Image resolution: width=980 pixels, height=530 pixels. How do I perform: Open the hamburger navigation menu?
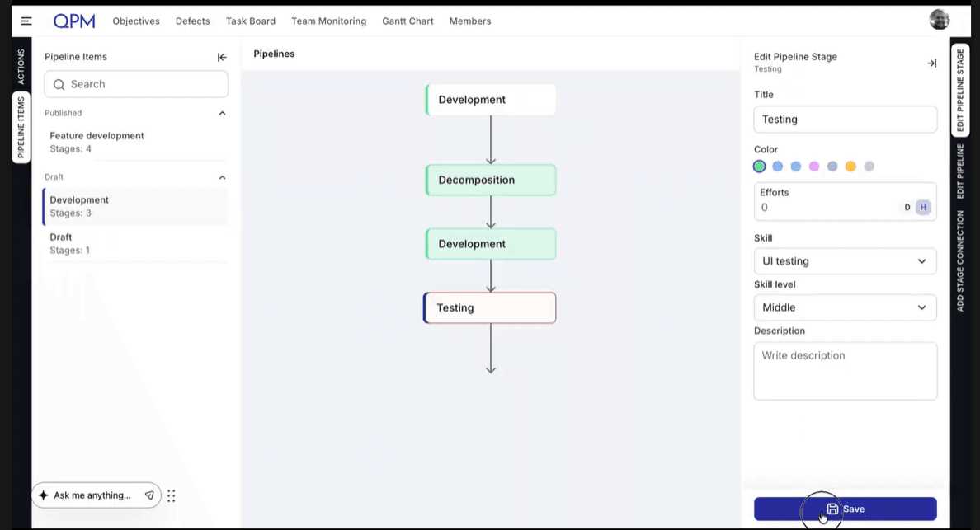[26, 21]
